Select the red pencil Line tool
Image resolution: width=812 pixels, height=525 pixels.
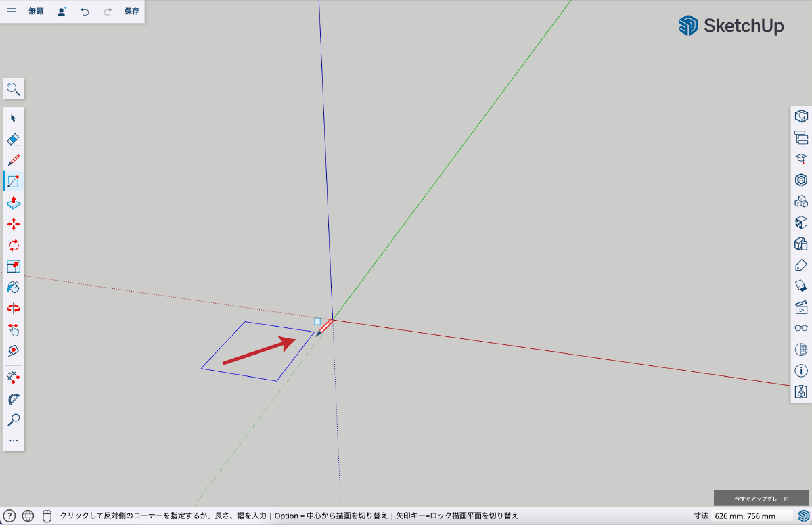(x=13, y=160)
